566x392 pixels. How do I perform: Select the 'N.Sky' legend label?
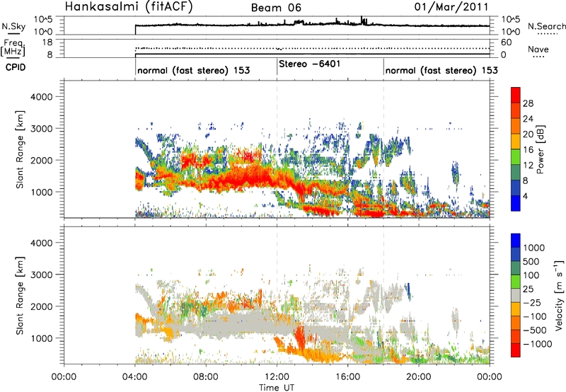click(13, 26)
